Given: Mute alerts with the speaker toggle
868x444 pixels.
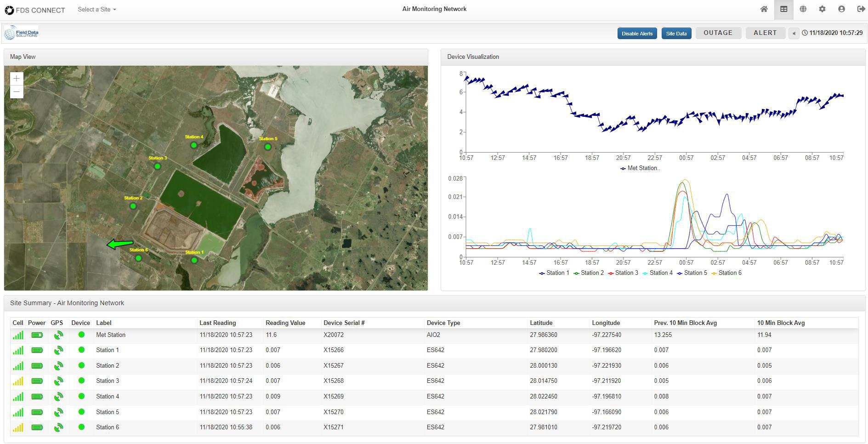Looking at the screenshot, I should [794, 33].
